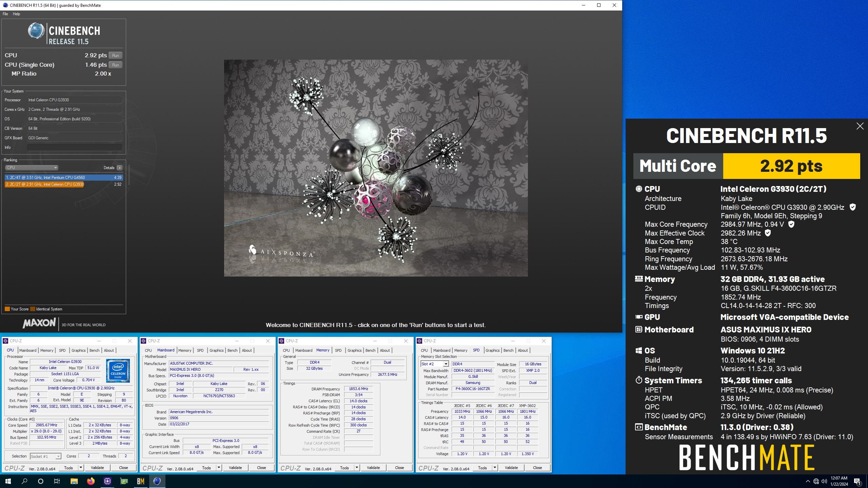Select the Pentium G4560 ranking row

pos(63,178)
